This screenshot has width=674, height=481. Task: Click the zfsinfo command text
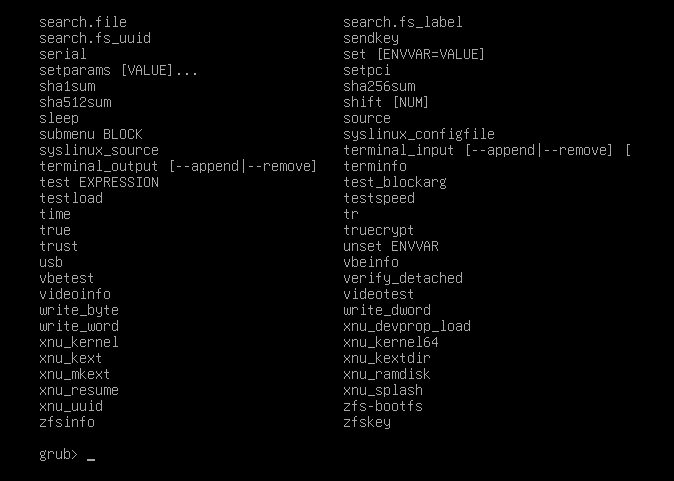67,423
